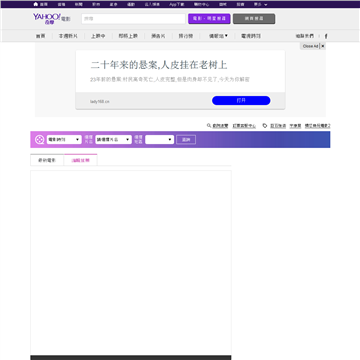Viewport: 360px width, 360px height.
Task: Open 上映中 in navigation
Action: [98, 36]
